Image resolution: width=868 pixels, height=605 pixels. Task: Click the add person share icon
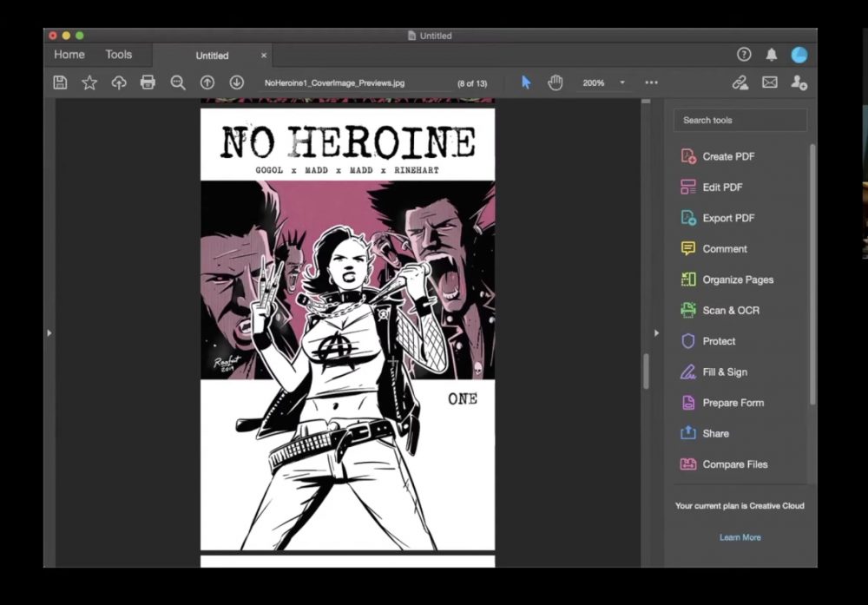[799, 82]
